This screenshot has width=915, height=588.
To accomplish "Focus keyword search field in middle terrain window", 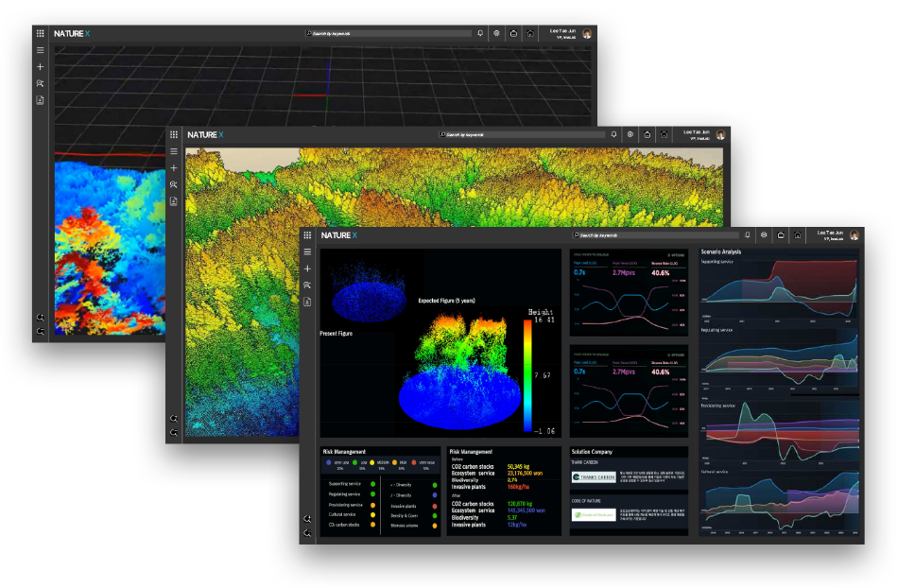I will tap(522, 134).
